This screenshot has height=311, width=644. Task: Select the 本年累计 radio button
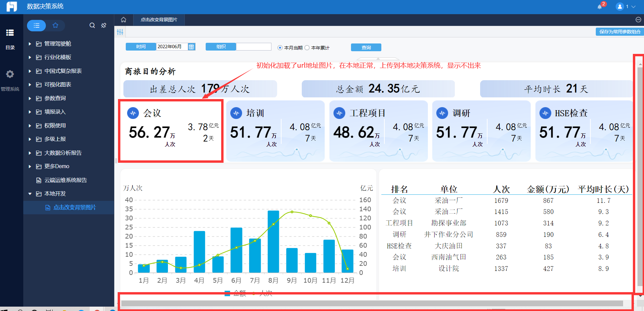coord(307,48)
